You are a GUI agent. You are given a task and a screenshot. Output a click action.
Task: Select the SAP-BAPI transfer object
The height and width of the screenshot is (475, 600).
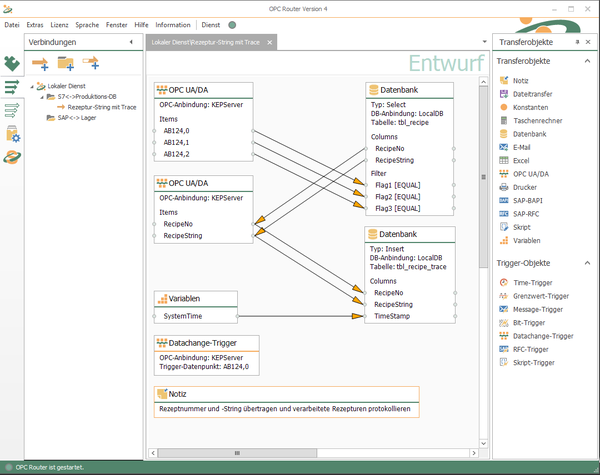[521, 201]
